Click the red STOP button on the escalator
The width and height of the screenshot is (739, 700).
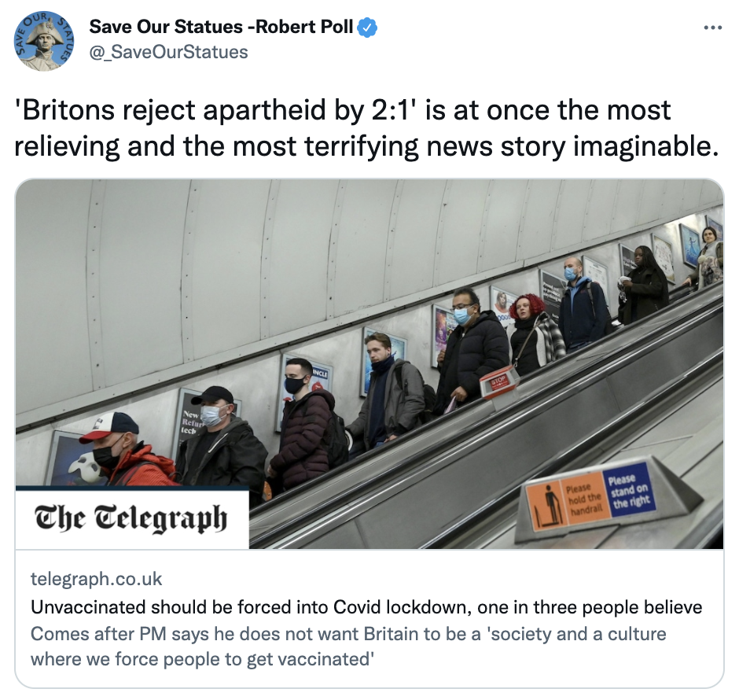498,381
